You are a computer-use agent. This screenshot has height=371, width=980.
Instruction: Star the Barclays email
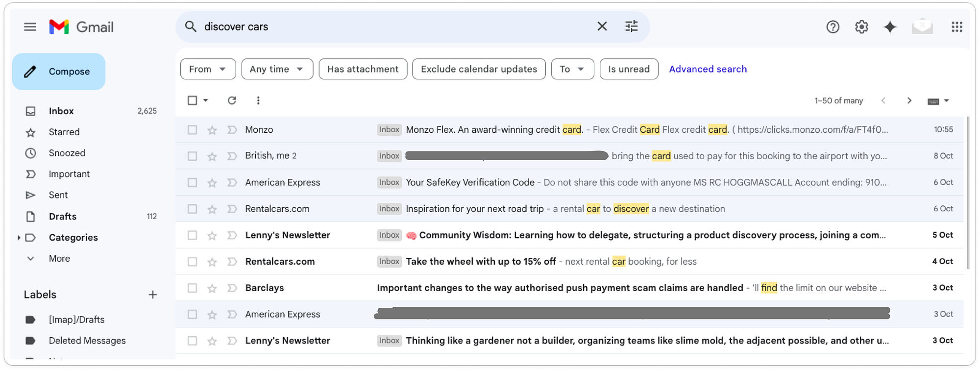(x=212, y=288)
